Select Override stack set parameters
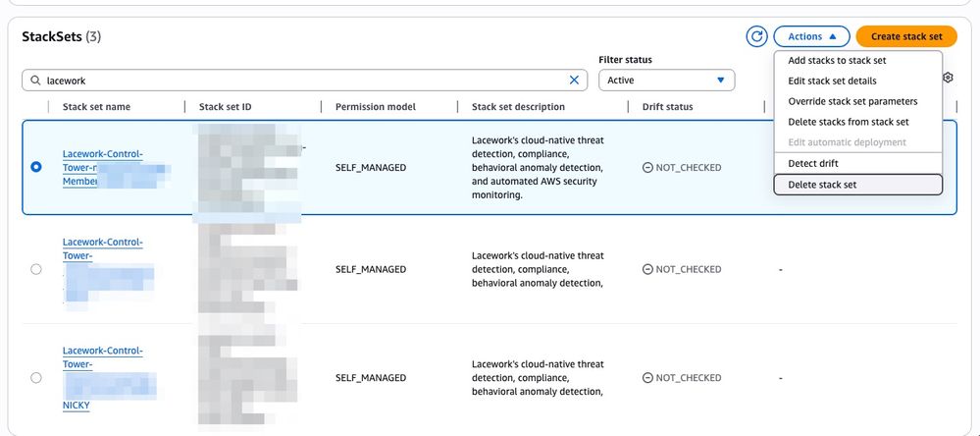This screenshot has width=980, height=436. pos(852,101)
